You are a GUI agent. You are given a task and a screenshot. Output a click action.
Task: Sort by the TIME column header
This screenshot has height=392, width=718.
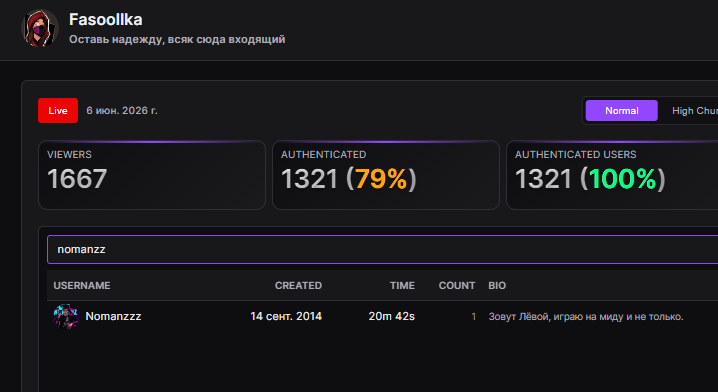click(402, 285)
